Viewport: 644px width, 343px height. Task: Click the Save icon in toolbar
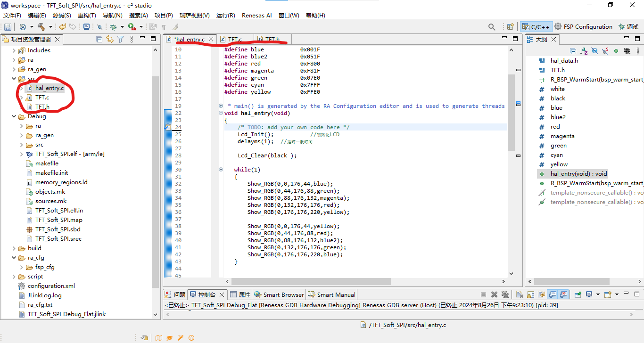click(x=8, y=27)
